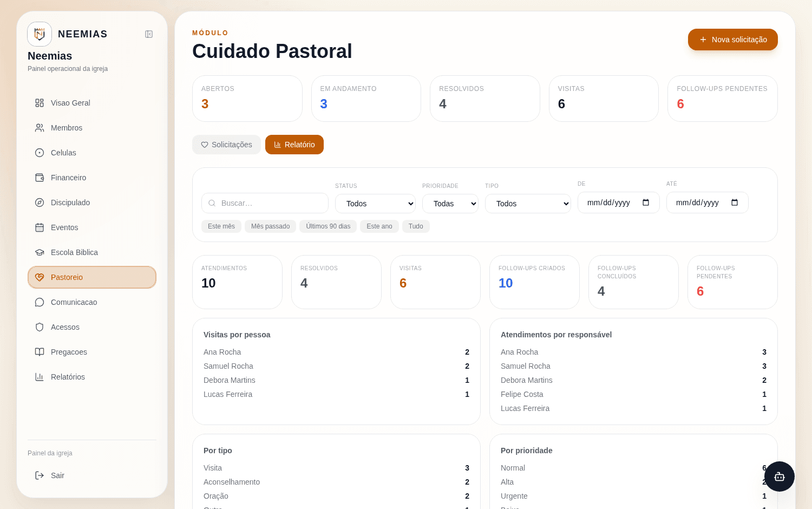Go to Membros in the sidebar

92,128
